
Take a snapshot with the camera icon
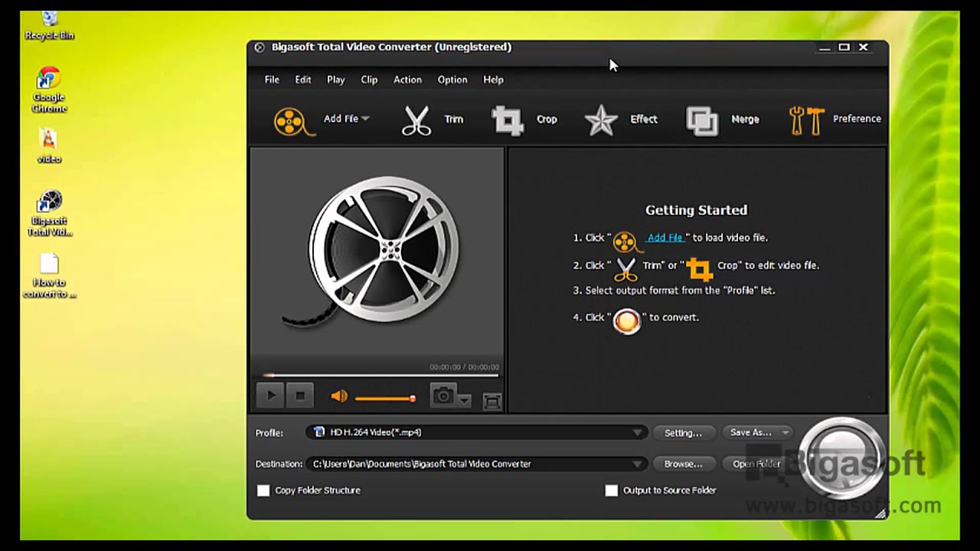[443, 396]
